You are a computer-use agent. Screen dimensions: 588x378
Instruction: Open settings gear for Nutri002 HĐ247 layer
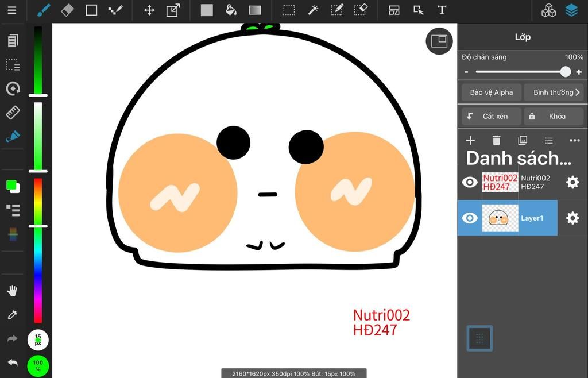pos(572,182)
